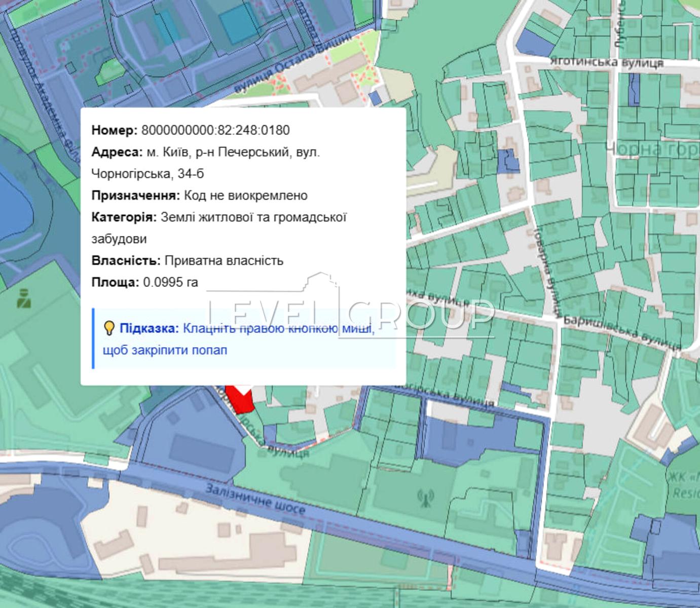Click the yellow lightbulb hint icon

[108, 328]
